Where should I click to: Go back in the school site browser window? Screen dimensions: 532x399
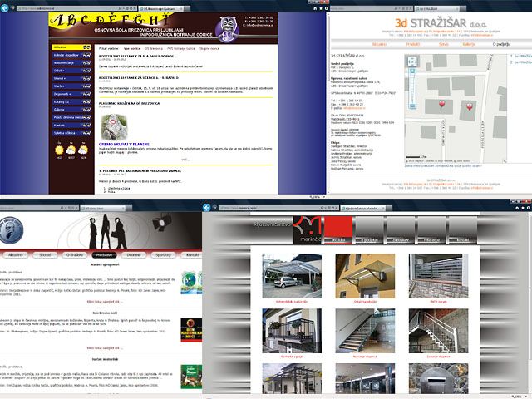point(4,7)
